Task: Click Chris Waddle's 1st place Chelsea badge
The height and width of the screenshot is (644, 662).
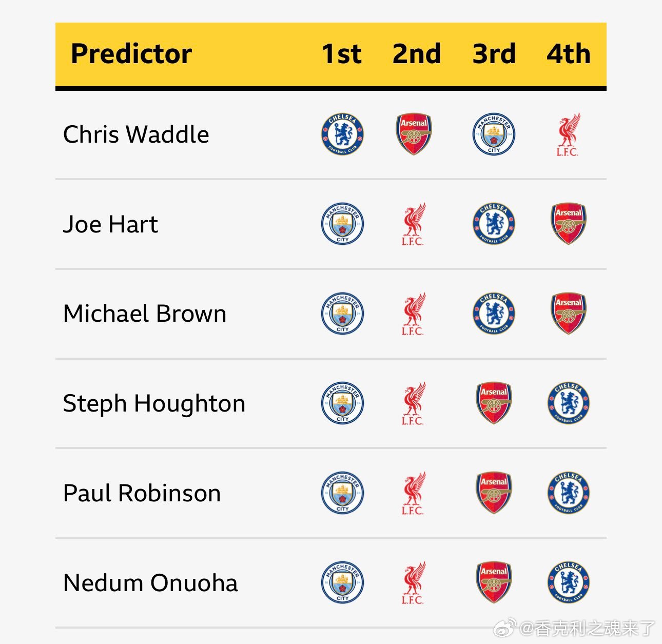Action: pyautogui.click(x=342, y=134)
